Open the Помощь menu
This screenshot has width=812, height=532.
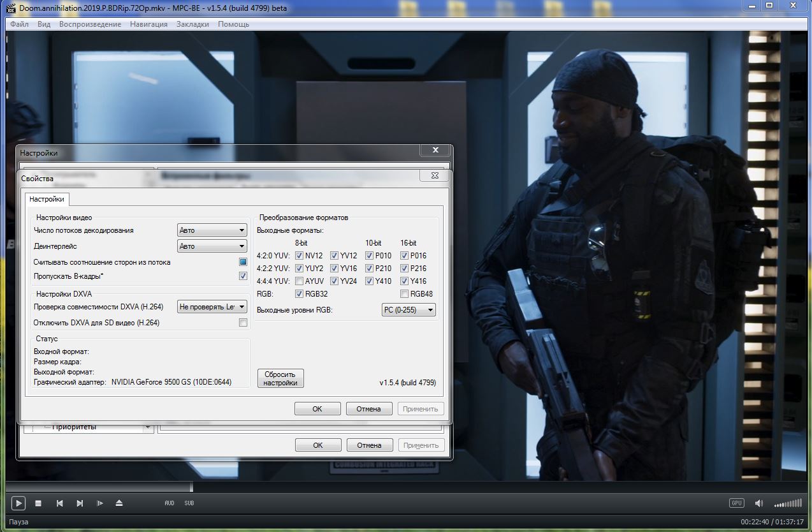[233, 24]
